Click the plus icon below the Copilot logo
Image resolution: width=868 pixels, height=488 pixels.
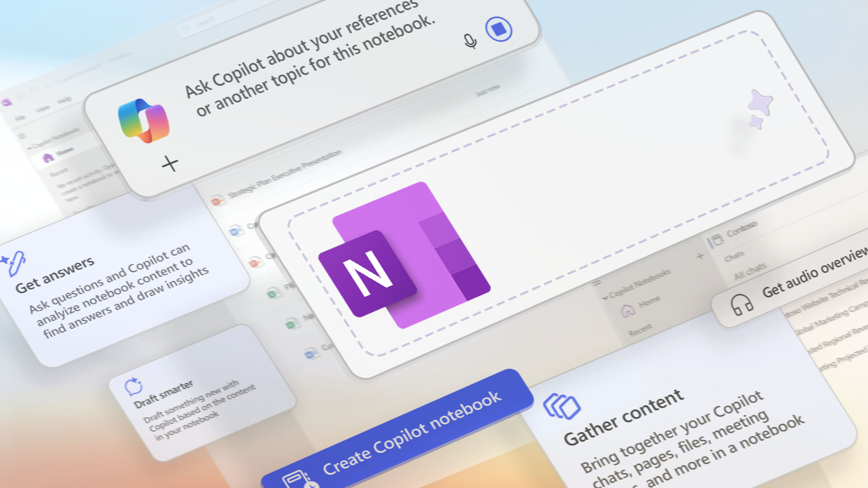click(170, 164)
